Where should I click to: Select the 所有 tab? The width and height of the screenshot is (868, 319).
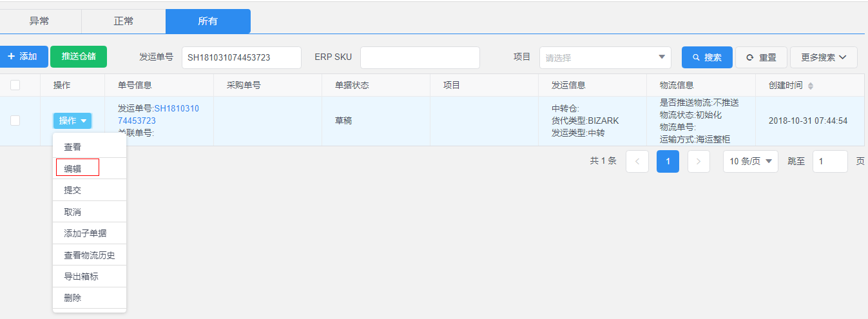click(207, 21)
